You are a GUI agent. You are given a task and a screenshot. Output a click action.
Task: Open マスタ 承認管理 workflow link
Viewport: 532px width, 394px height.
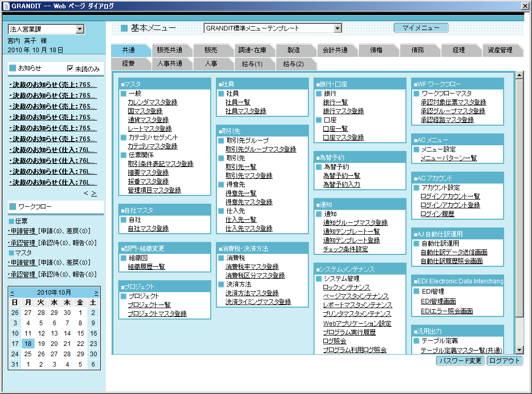(x=22, y=275)
